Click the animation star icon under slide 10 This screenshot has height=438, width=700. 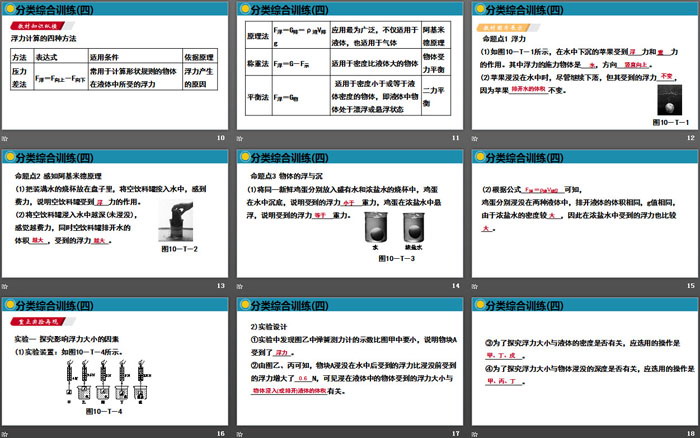[6, 138]
